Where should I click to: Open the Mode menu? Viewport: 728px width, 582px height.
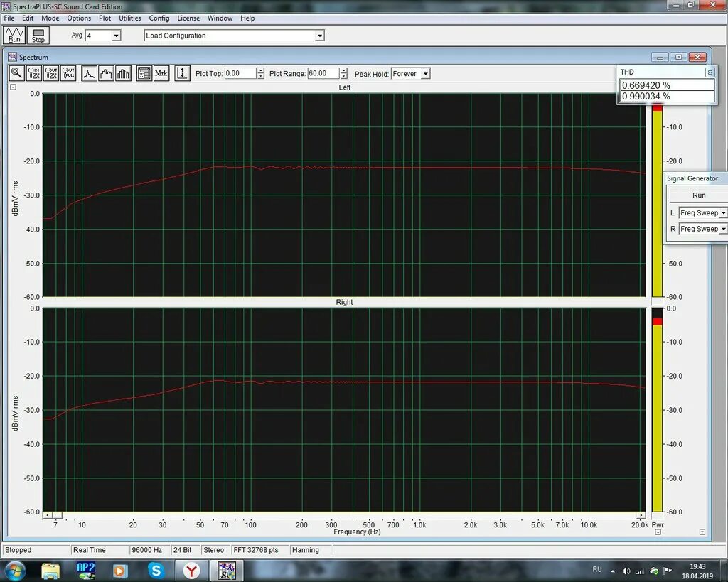pos(50,18)
